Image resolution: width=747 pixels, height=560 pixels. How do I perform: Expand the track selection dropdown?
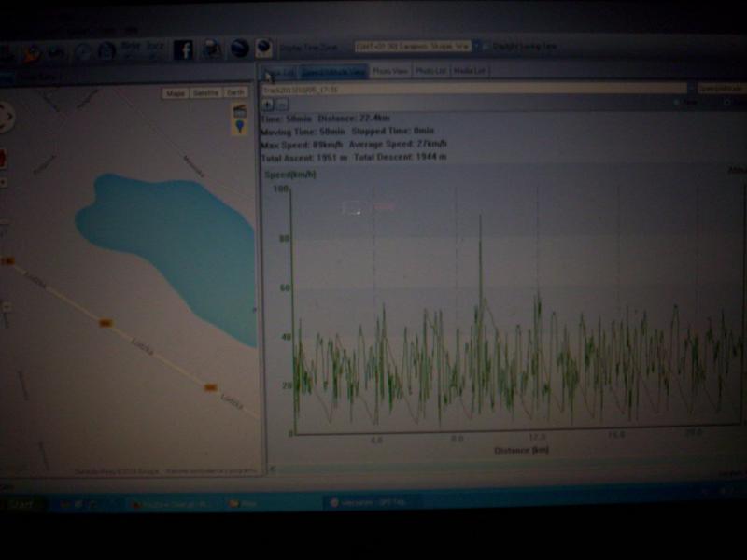[x=691, y=88]
